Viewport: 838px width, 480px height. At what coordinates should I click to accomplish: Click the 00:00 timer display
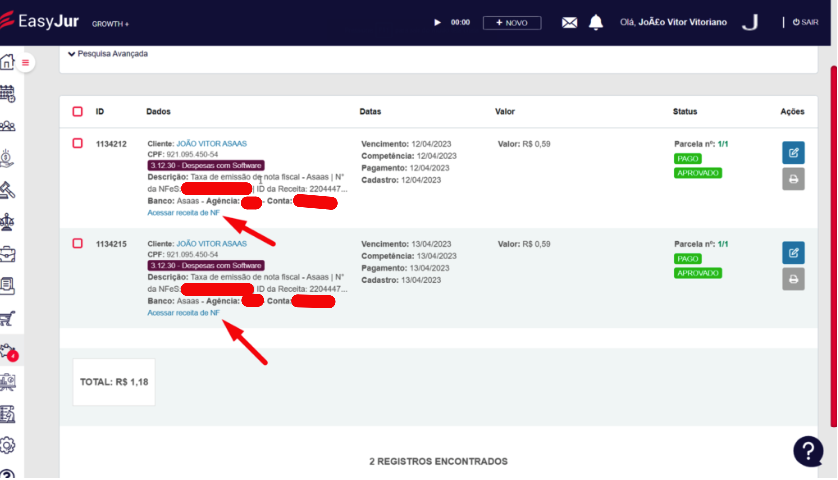click(x=460, y=22)
